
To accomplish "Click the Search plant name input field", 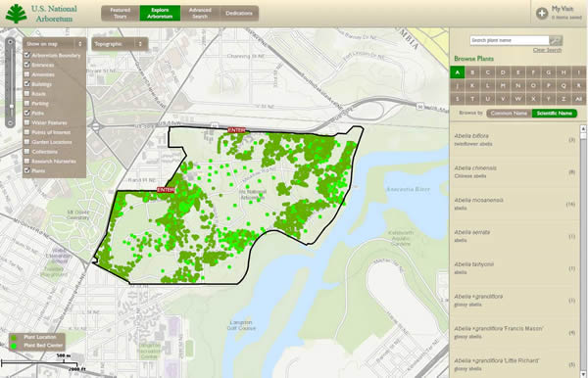I will tap(510, 40).
